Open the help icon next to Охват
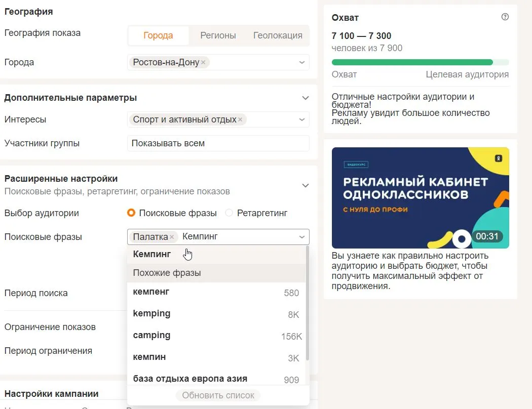This screenshot has width=532, height=409. point(505,17)
